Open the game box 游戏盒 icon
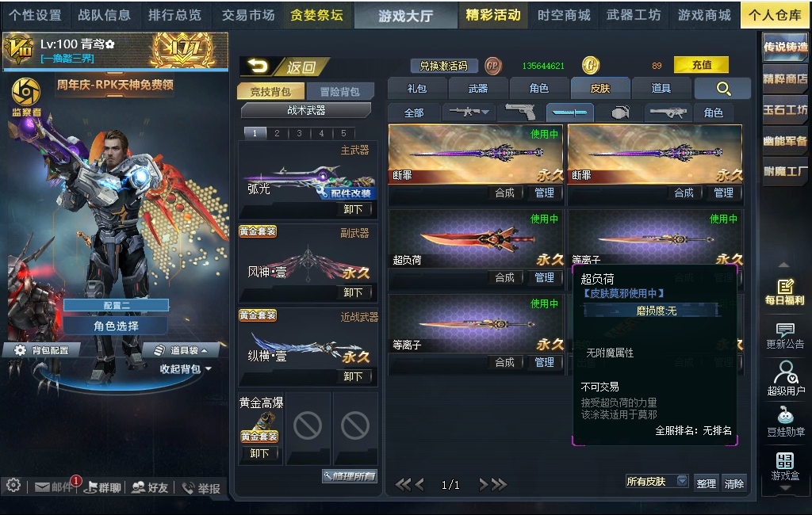This screenshot has width=812, height=515. click(x=785, y=467)
